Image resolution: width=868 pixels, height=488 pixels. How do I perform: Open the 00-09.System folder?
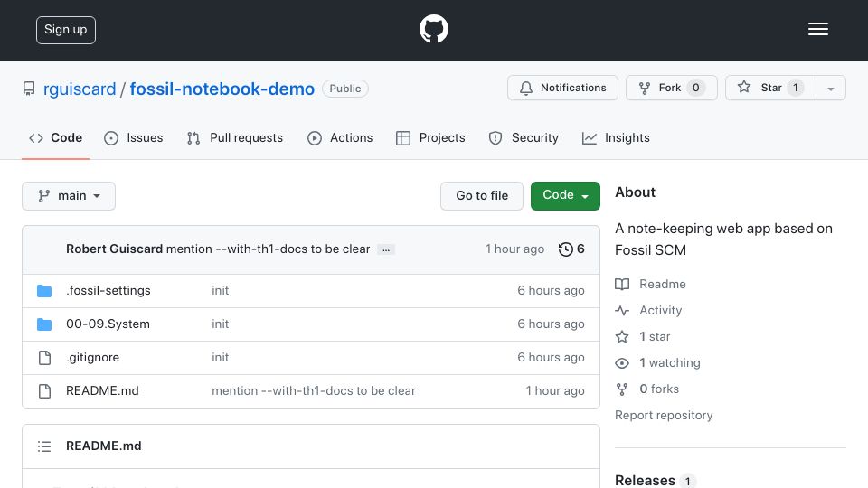click(108, 324)
